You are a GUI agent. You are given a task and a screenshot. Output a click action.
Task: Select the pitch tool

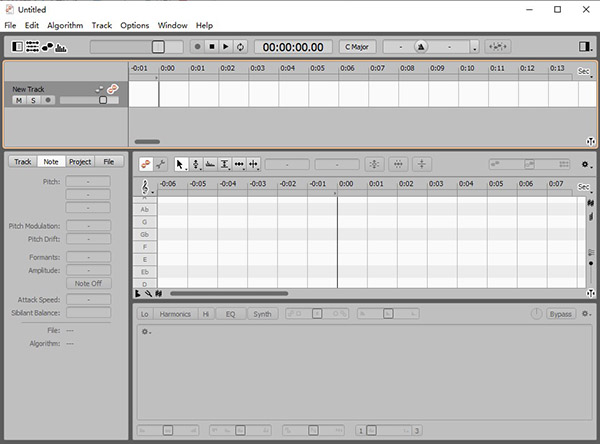pyautogui.click(x=196, y=164)
